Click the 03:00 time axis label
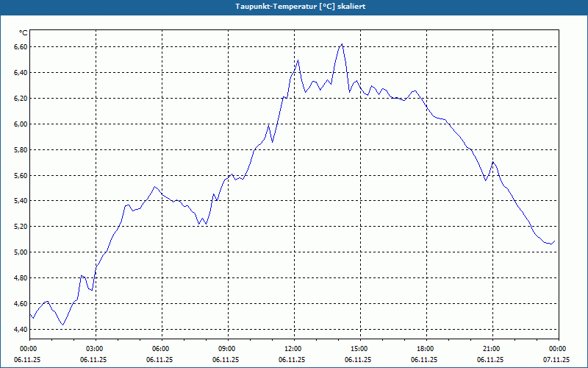This screenshot has width=588, height=368. [96, 349]
